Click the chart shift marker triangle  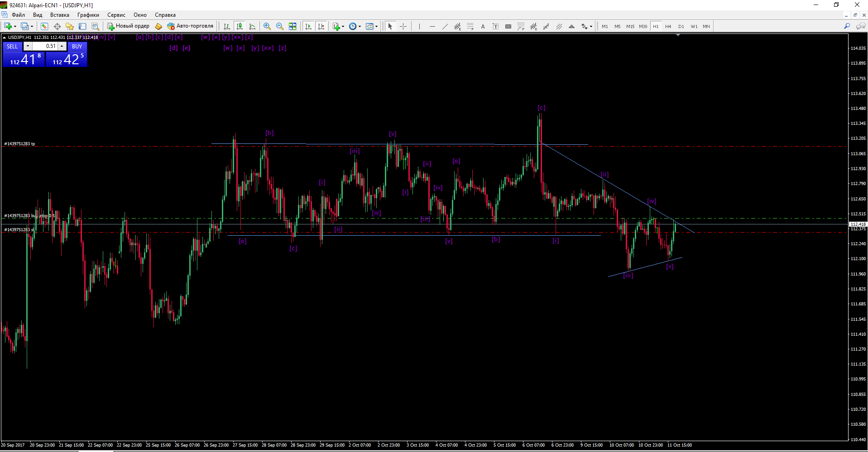pos(678,35)
